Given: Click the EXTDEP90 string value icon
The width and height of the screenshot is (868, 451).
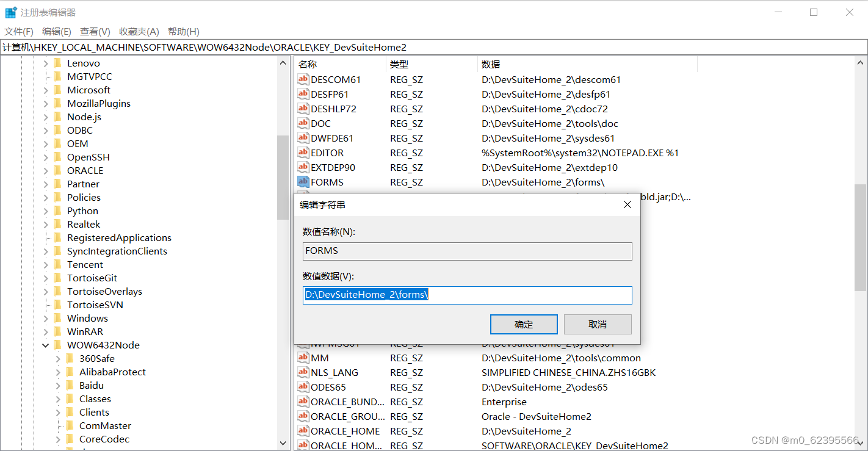Looking at the screenshot, I should click(x=303, y=167).
